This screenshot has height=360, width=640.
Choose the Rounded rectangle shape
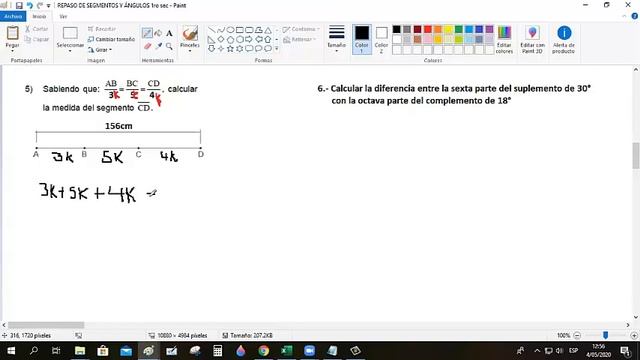point(249,30)
